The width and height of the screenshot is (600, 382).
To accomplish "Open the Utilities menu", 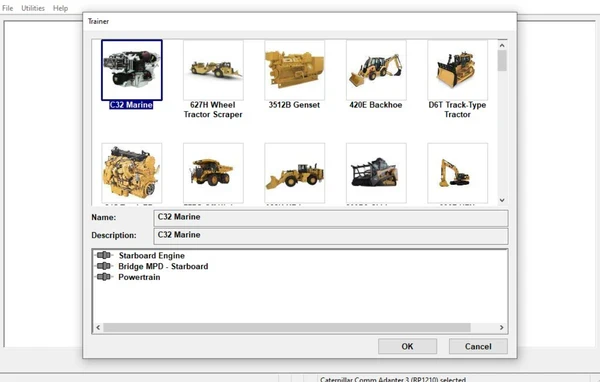I will tap(33, 8).
